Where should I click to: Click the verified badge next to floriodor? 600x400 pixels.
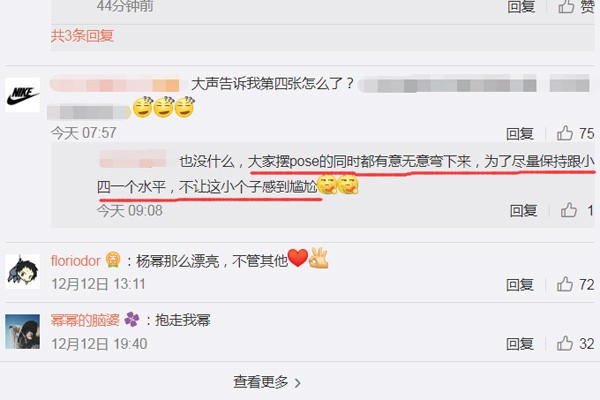[113, 260]
